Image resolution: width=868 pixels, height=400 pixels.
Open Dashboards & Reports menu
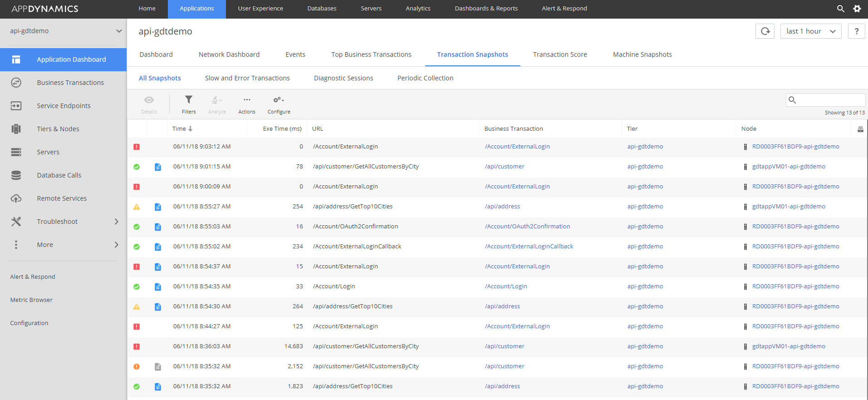(486, 9)
